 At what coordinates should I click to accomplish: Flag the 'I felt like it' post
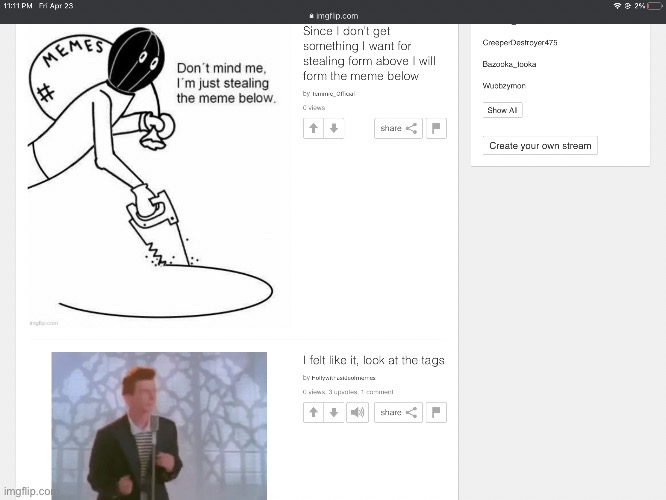tap(436, 412)
